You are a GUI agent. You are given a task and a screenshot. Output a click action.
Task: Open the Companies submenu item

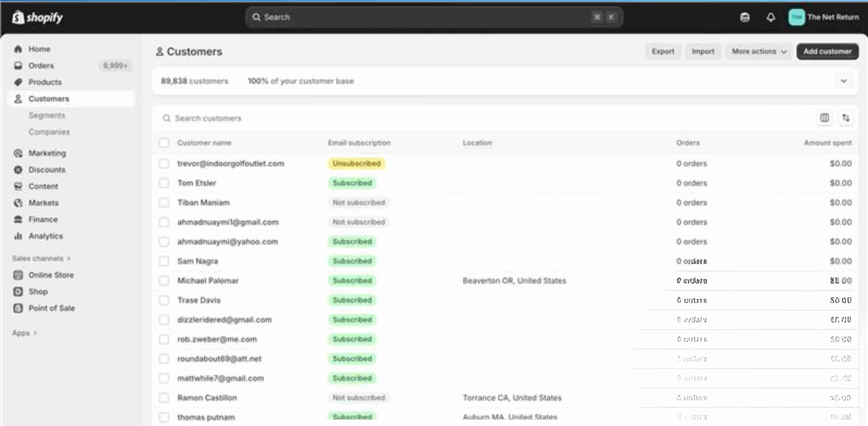pos(49,132)
